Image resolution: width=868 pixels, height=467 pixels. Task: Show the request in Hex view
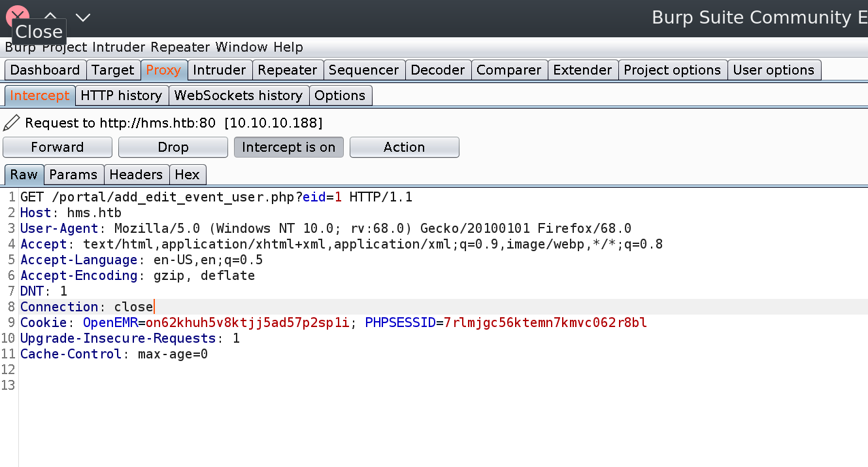click(187, 175)
